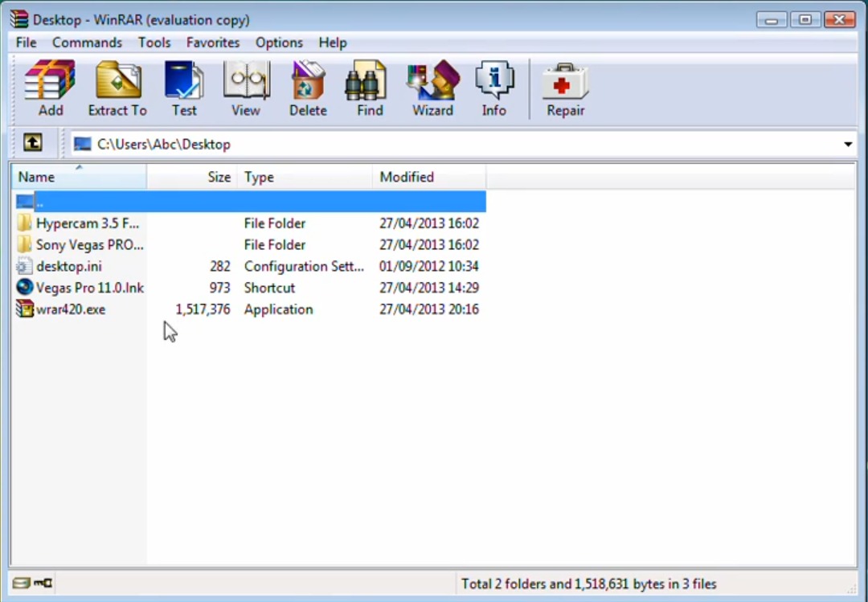This screenshot has width=868, height=602.
Task: Click the desktop.ini file icon
Action: coord(24,266)
